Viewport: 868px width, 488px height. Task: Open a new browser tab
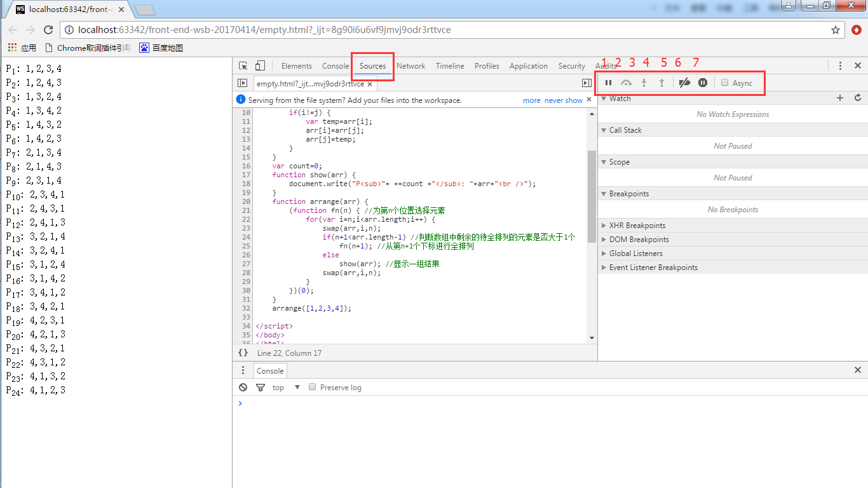click(x=145, y=10)
